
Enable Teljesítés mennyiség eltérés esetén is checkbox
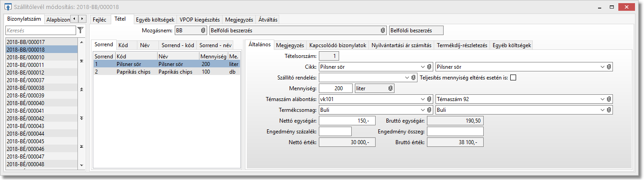pyautogui.click(x=513, y=78)
